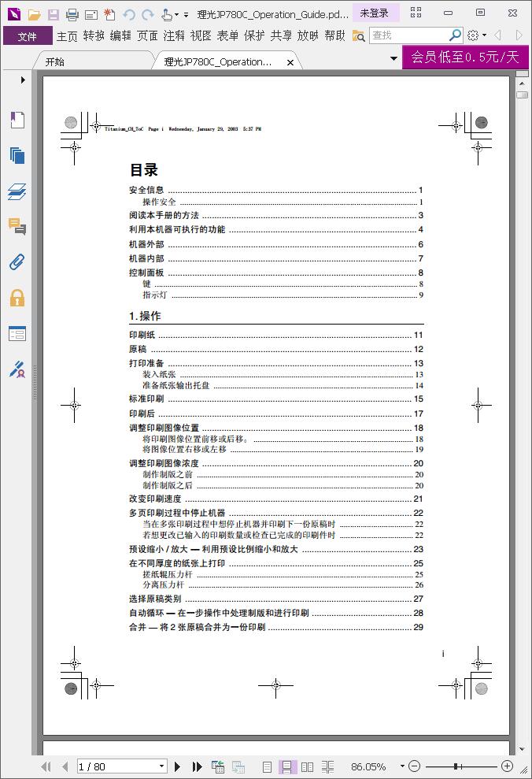Go to the first page
This screenshot has width=532, height=779.
(46, 766)
